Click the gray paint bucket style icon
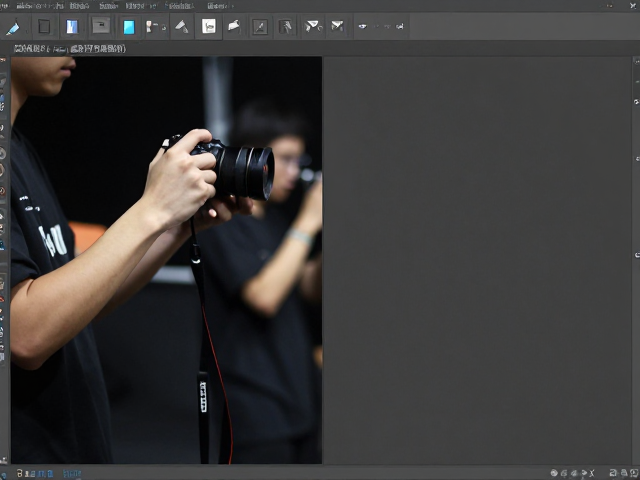640x480 pixels. pyautogui.click(x=182, y=27)
